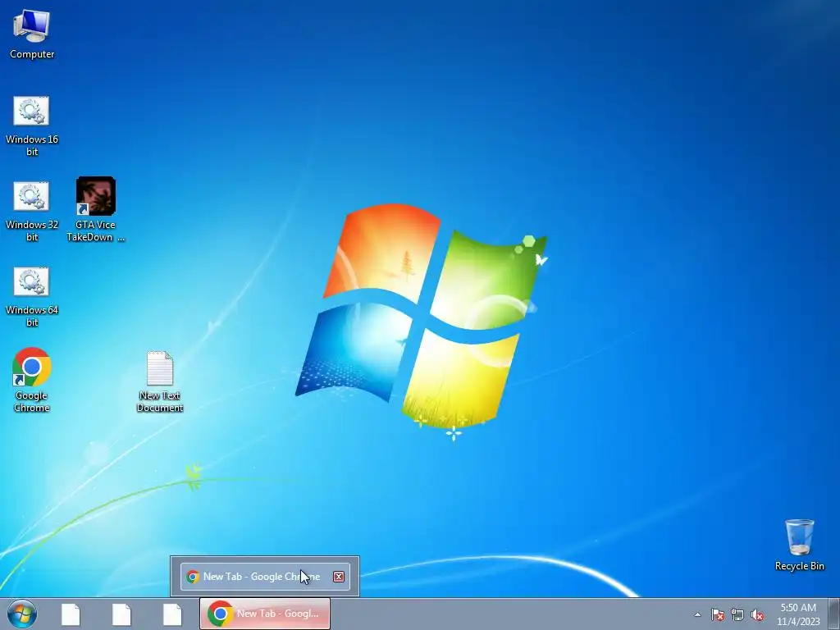
Task: Close Chrome from the taskbar preview
Action: tap(339, 577)
